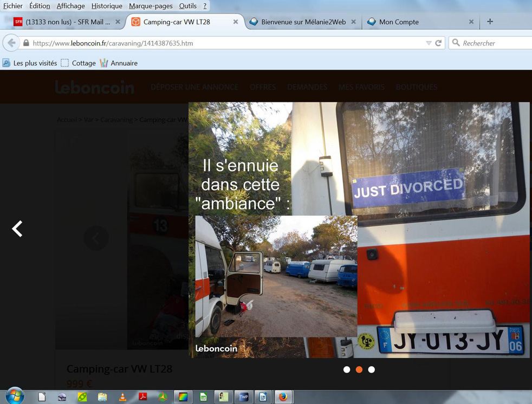Go back using the browser back arrow

tap(11, 43)
